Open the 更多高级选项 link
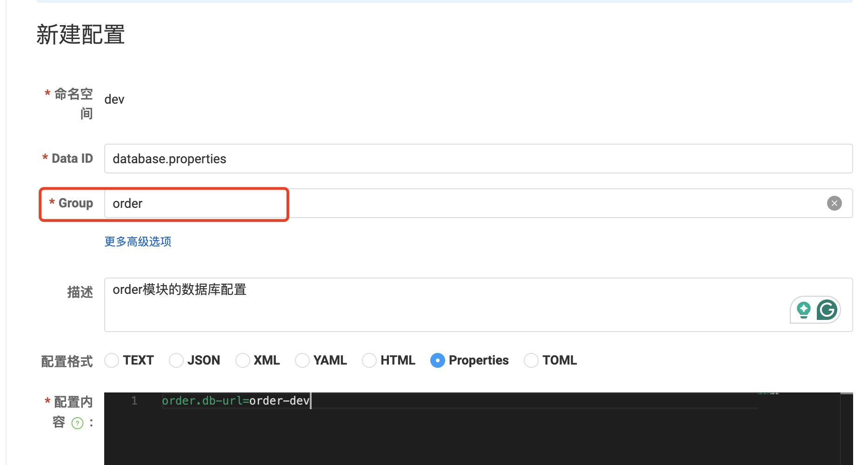Image resolution: width=868 pixels, height=465 pixels. [x=138, y=241]
